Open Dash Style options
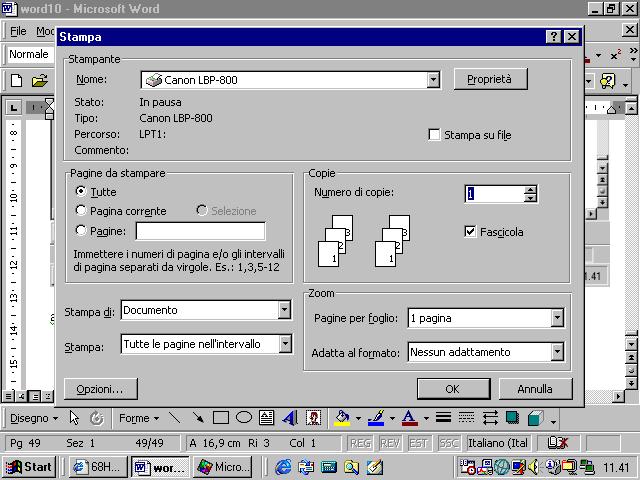The height and width of the screenshot is (480, 640). tap(466, 417)
